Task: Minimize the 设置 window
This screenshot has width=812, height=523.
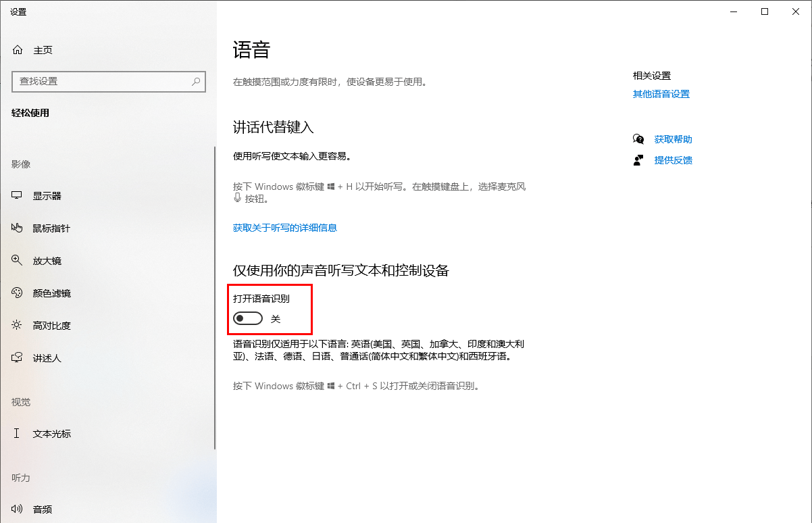Action: click(734, 11)
